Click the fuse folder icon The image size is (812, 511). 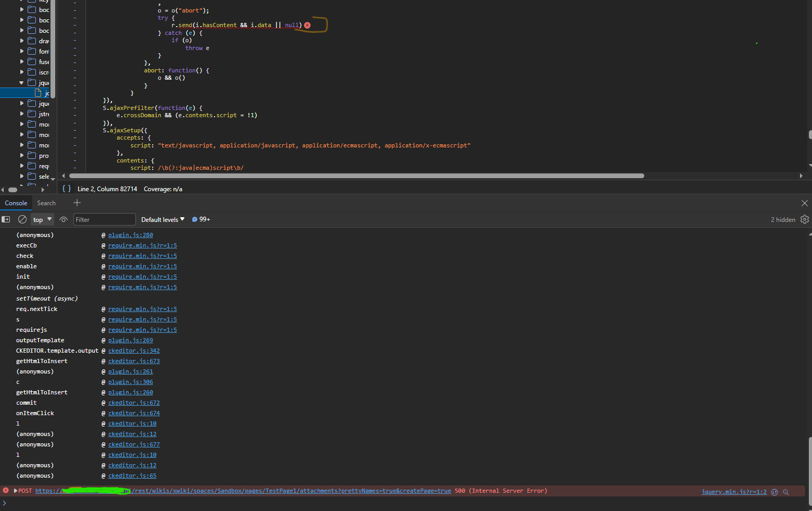point(32,61)
